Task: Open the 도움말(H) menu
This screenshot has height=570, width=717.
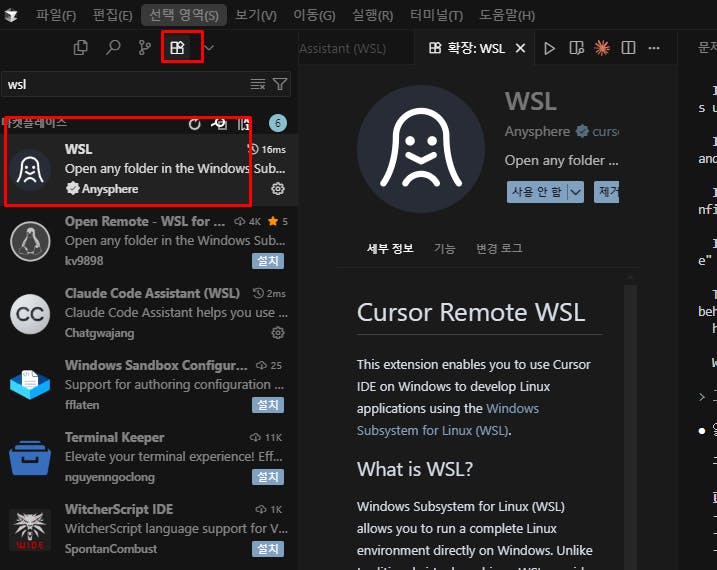Action: tap(507, 16)
